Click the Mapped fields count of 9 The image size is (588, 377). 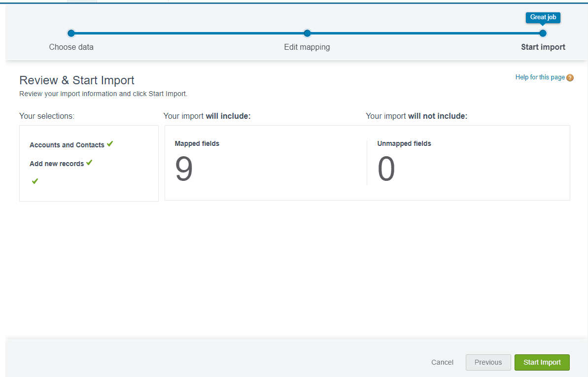(x=183, y=169)
